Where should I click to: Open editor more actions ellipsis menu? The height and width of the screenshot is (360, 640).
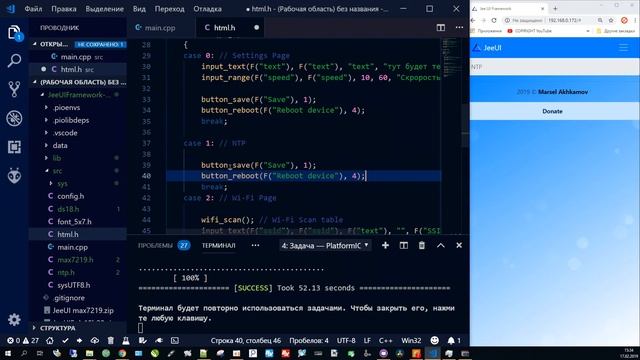point(459,27)
